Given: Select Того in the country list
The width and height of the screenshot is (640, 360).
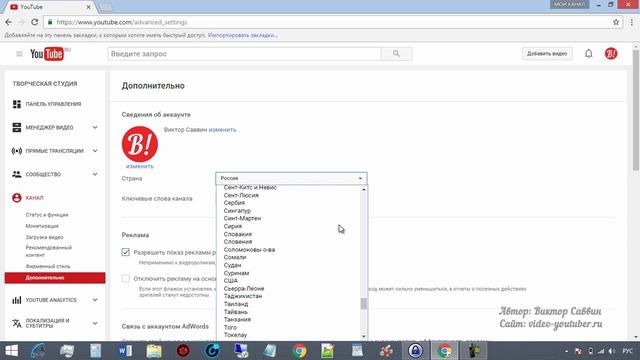Looking at the screenshot, I should pos(230,327).
